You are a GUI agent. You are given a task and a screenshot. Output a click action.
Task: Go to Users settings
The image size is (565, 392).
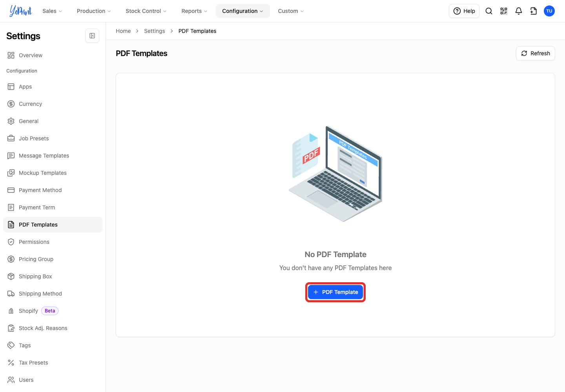tap(53, 380)
